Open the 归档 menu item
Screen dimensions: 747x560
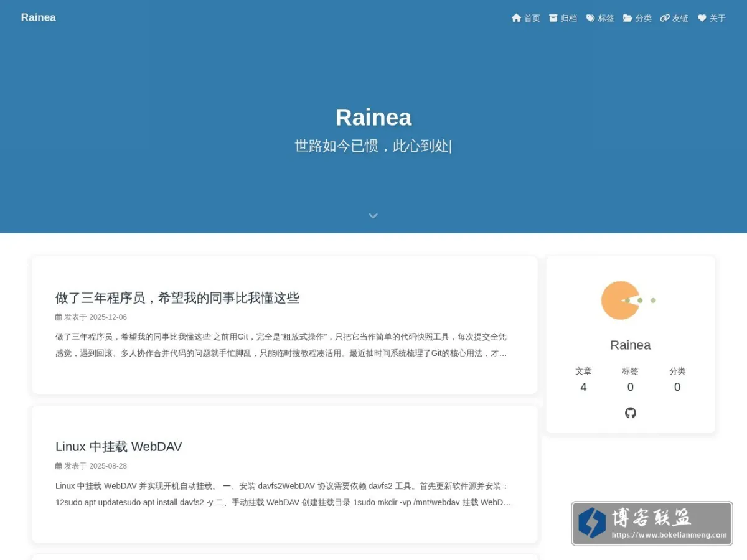click(563, 18)
